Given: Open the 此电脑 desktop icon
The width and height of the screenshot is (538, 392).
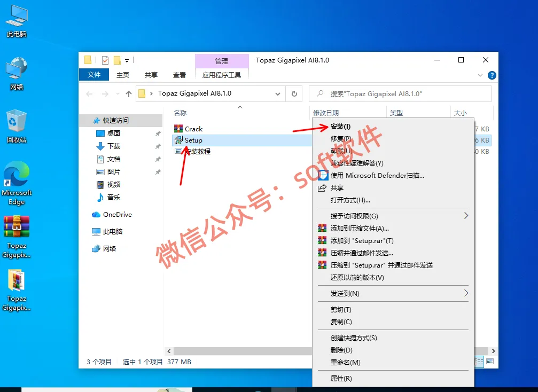Looking at the screenshot, I should click(x=17, y=21).
